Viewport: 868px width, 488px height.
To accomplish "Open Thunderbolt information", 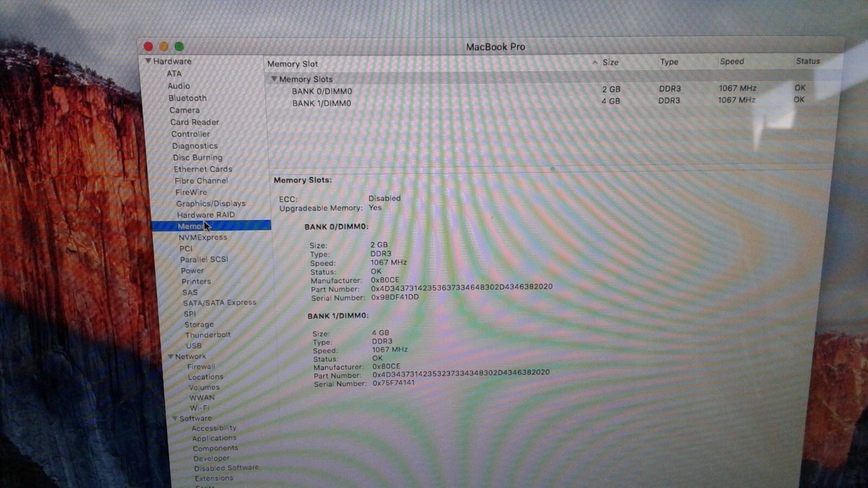I will tap(208, 335).
